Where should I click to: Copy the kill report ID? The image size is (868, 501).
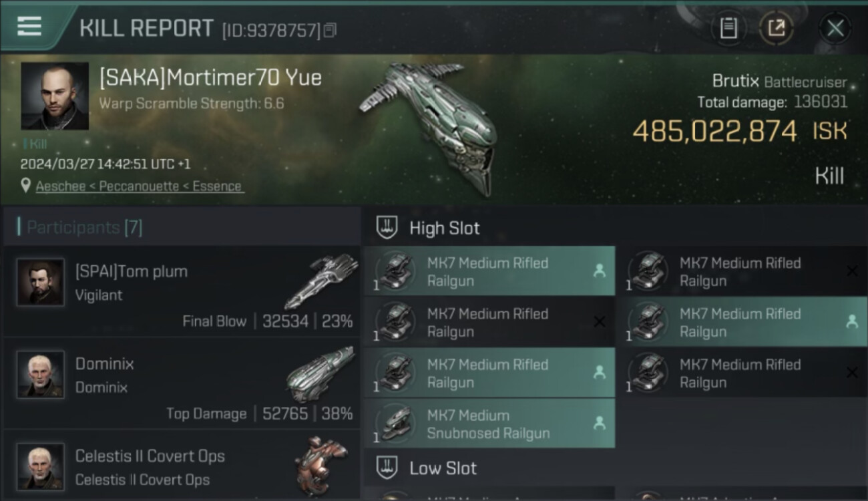click(330, 30)
